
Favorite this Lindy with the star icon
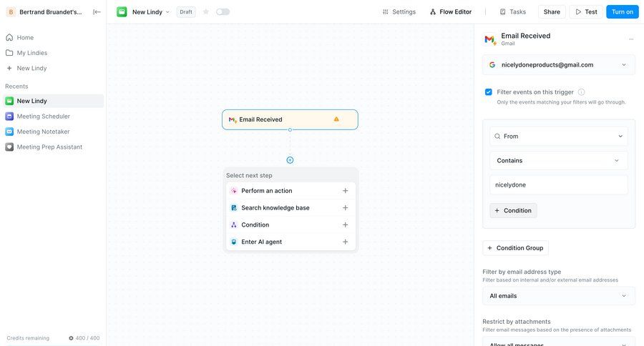[x=206, y=12]
